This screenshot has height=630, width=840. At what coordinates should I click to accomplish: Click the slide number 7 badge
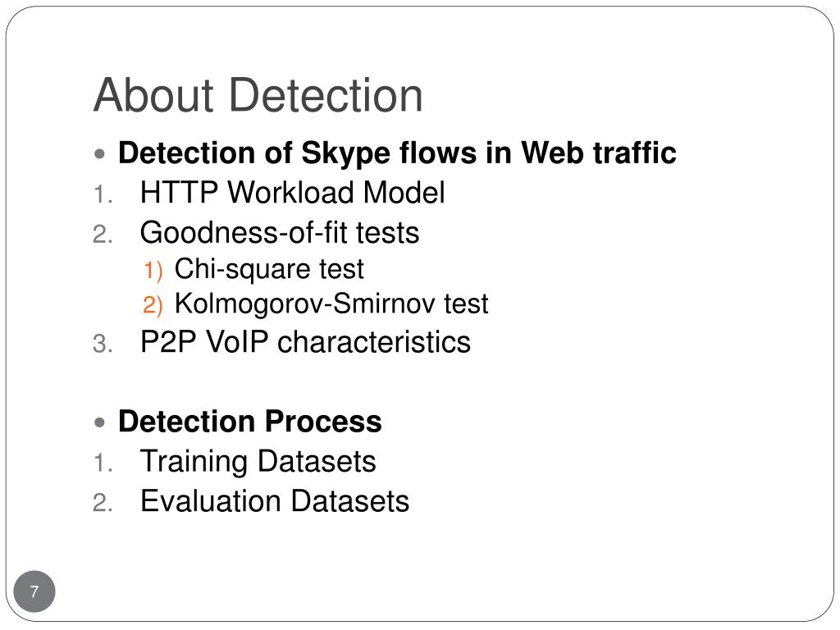[x=34, y=591]
